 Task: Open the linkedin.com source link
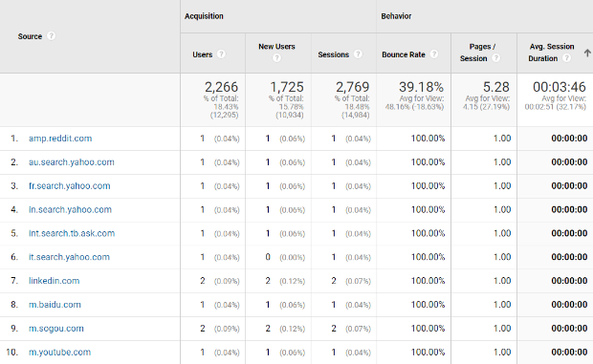[55, 281]
